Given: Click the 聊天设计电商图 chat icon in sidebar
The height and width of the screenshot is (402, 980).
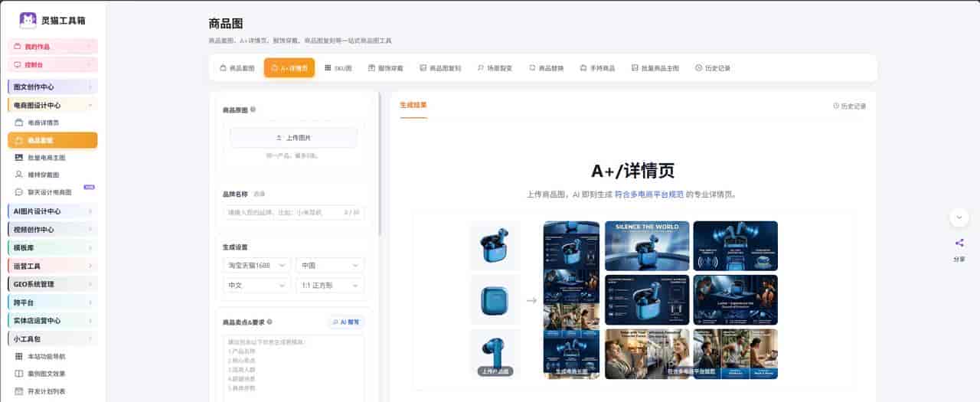Looking at the screenshot, I should 19,192.
